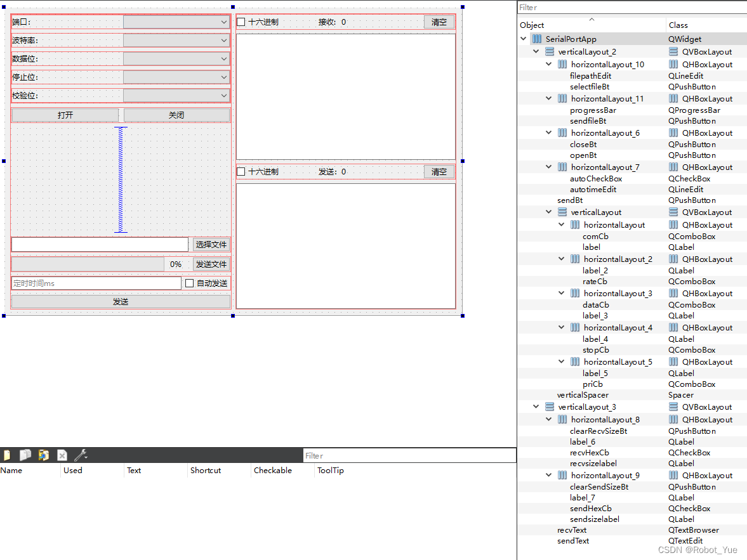747x560 pixels.
Task: Click the layout icon beside horizontalLayout_2
Action: click(x=576, y=259)
